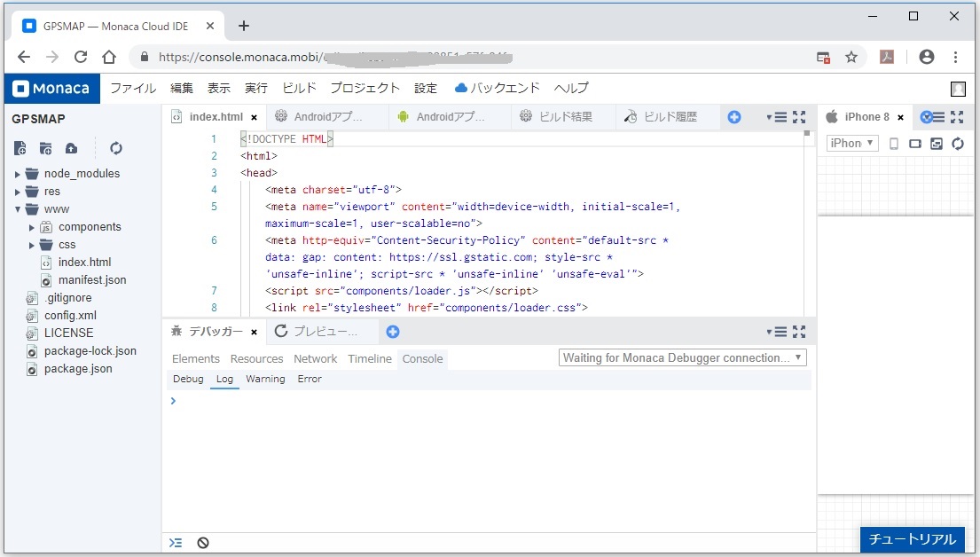980x557 pixels.
Task: Click the upload file icon in project panel
Action: [71, 148]
